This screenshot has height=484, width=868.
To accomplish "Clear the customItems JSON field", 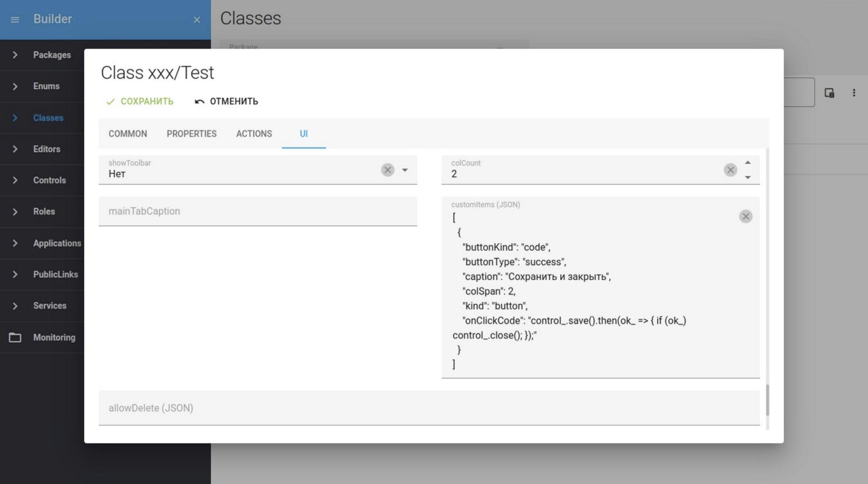I will (x=745, y=216).
